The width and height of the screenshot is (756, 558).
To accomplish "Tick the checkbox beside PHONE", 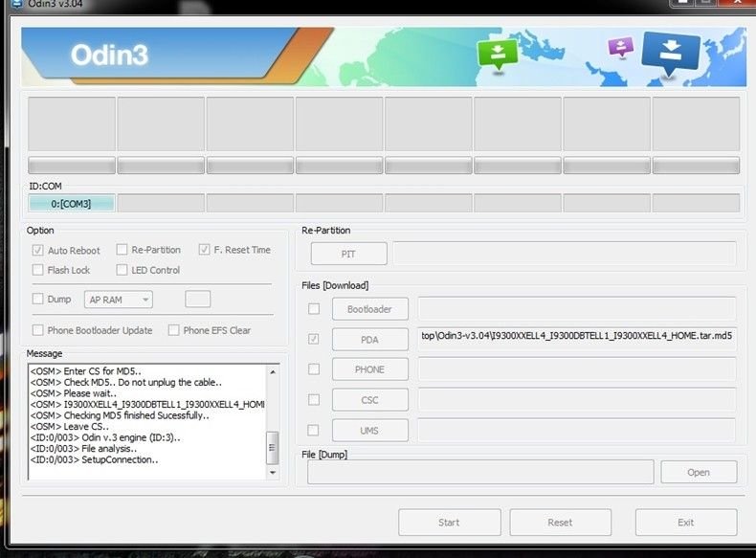I will pyautogui.click(x=314, y=369).
